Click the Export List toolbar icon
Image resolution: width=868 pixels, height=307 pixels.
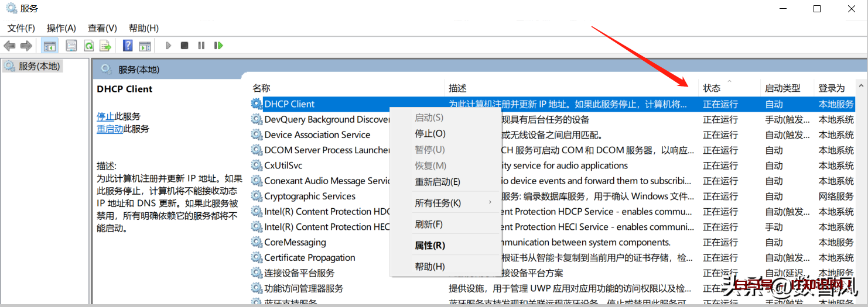pos(105,46)
